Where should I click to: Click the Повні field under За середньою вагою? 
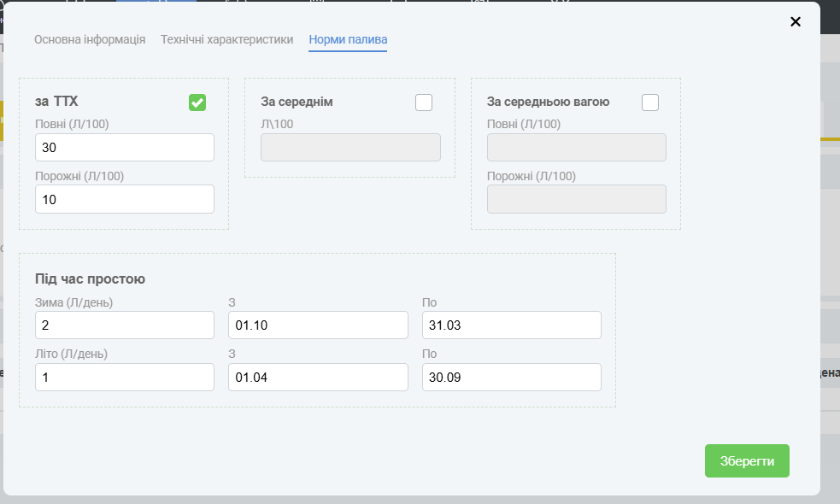click(x=577, y=148)
